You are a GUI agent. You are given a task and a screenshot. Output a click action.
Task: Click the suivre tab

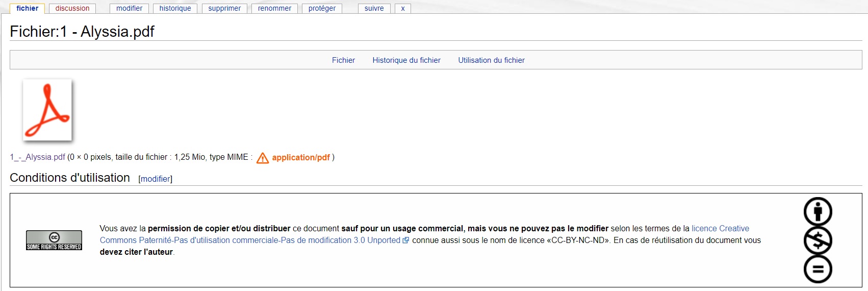[374, 8]
